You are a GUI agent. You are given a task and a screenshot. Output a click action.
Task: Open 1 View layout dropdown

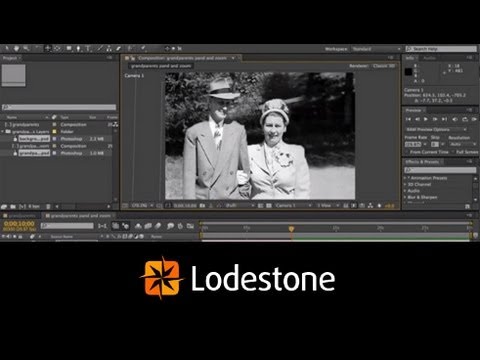coord(328,206)
